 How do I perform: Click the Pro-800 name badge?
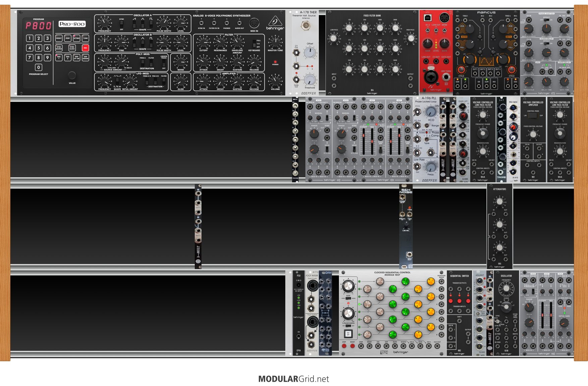point(72,24)
